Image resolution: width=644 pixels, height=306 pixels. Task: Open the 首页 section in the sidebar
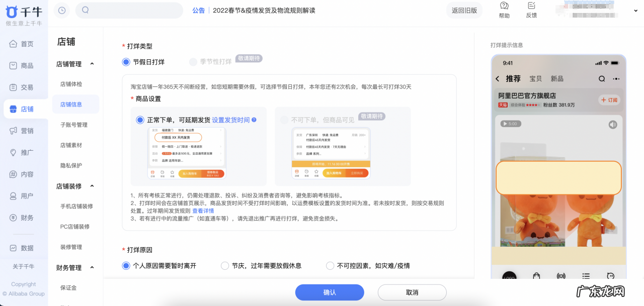pyautogui.click(x=24, y=44)
